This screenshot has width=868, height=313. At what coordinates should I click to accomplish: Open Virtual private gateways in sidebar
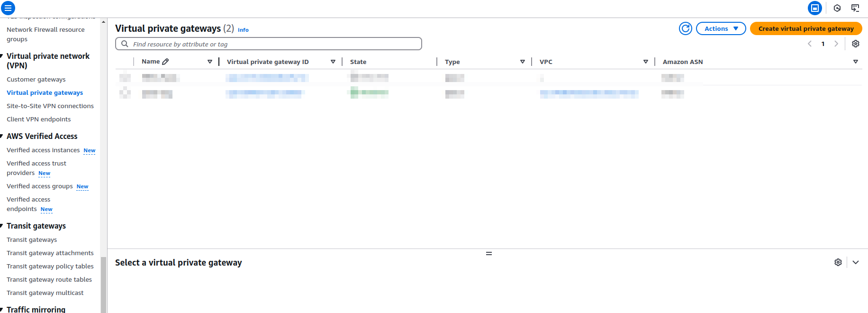tap(45, 93)
